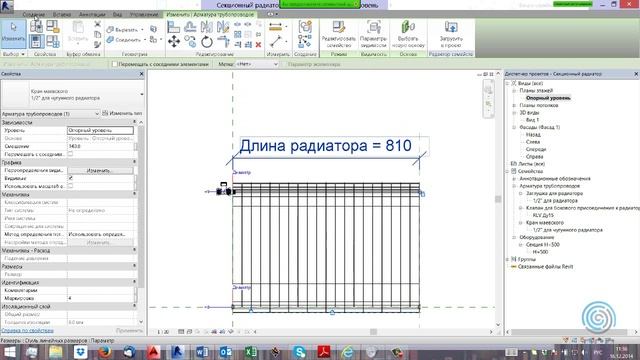This screenshot has width=640, height=360.
Task: Click the Align tool icon
Action: [x=173, y=27]
